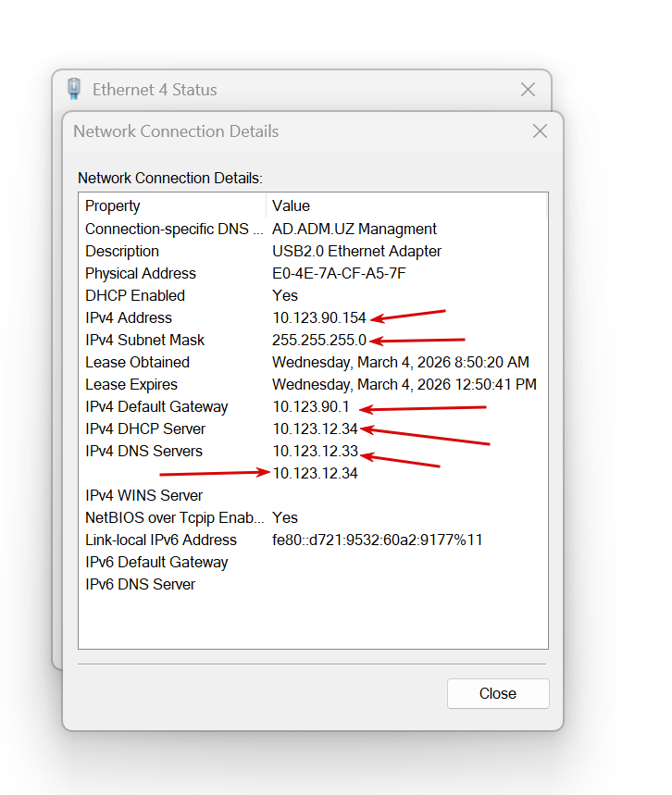Select the DHCP Enabled row
Image resolution: width=672 pixels, height=795 pixels.
point(135,295)
